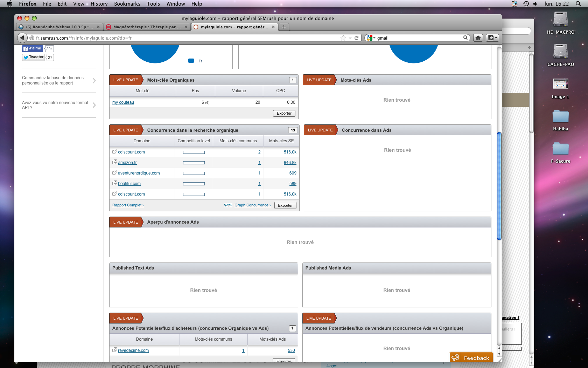Open the Graph Concurrence link

click(252, 205)
